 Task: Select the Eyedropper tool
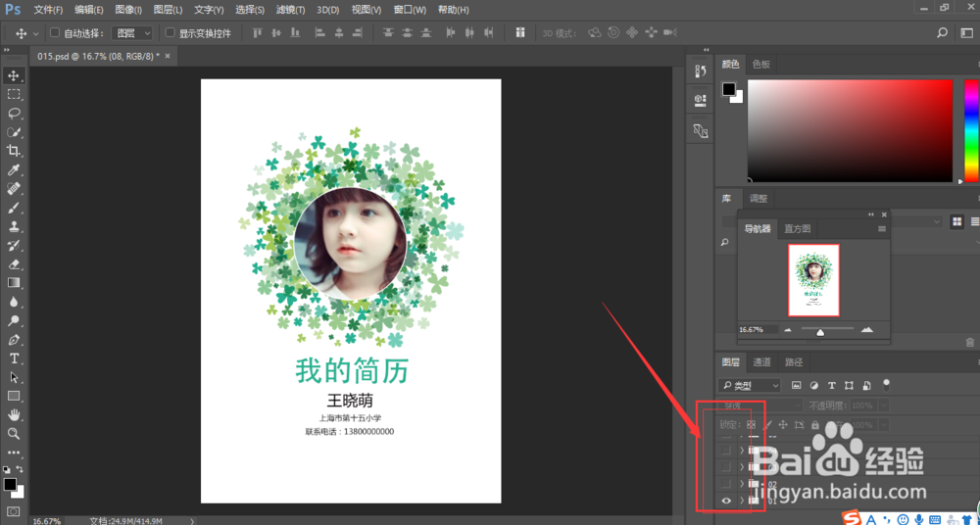[x=13, y=170]
